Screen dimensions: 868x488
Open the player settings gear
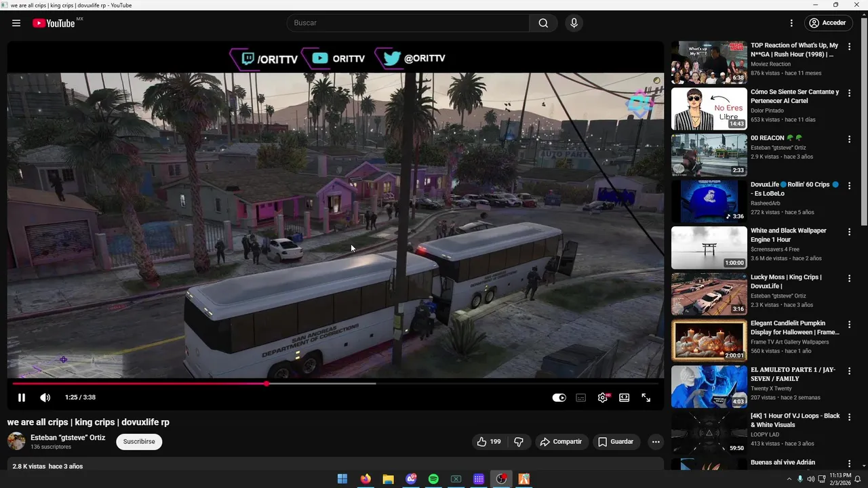point(602,398)
